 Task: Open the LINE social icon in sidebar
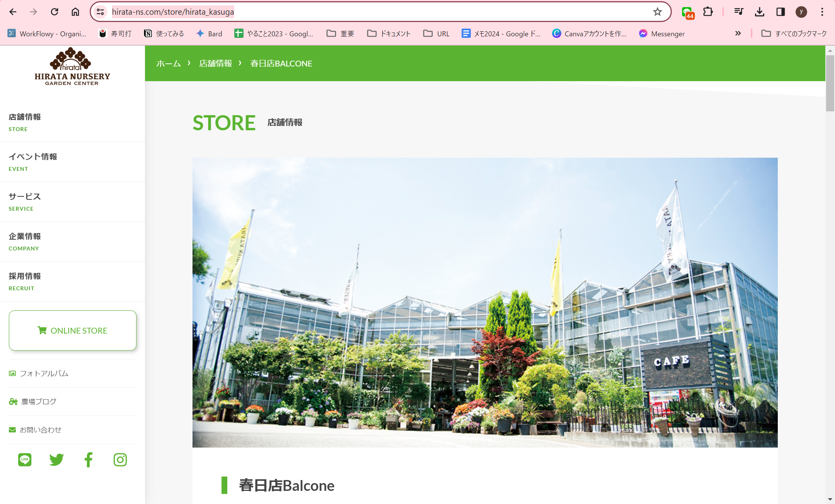click(x=25, y=460)
